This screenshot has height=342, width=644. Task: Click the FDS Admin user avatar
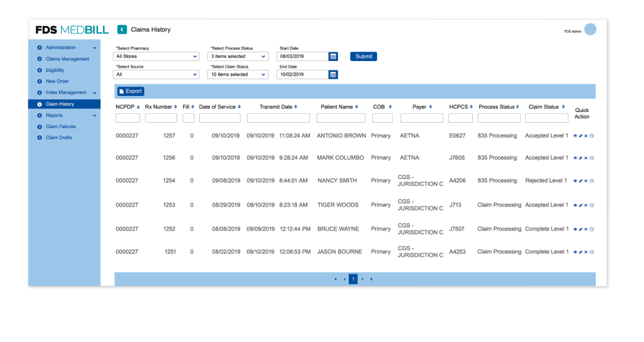click(590, 30)
